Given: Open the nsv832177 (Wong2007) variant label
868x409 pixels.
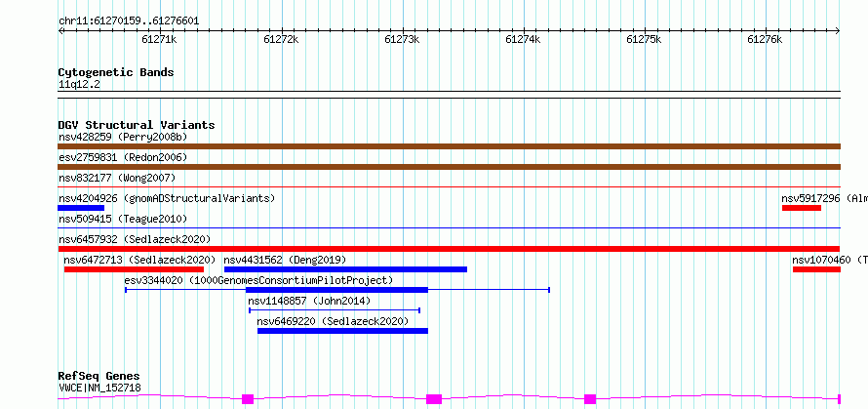Looking at the screenshot, I should (x=117, y=178).
